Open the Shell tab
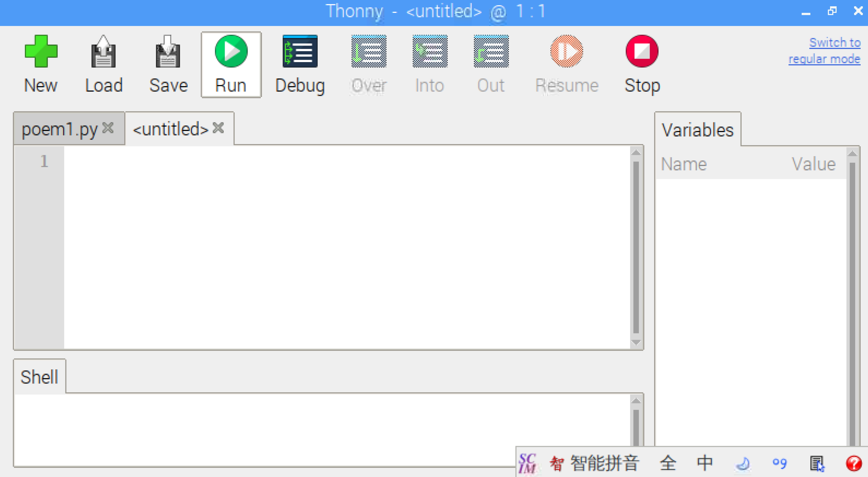This screenshot has height=477, width=868. (40, 376)
